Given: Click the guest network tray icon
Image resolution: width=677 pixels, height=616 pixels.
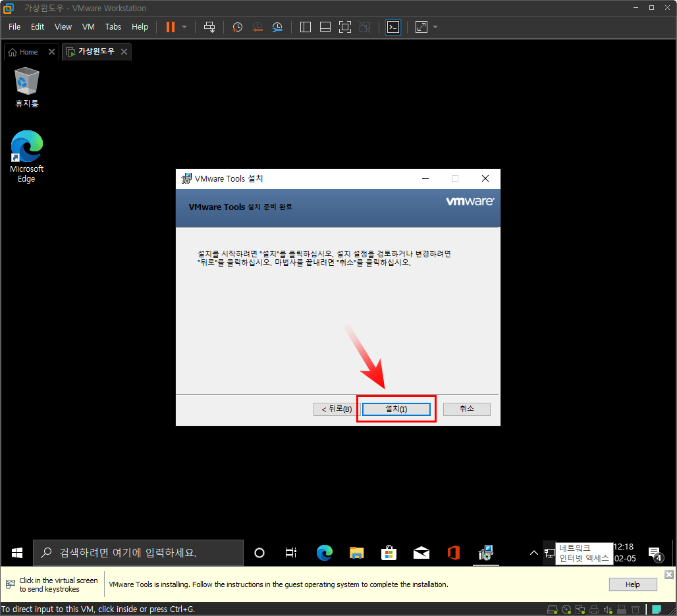Looking at the screenshot, I should (x=549, y=553).
